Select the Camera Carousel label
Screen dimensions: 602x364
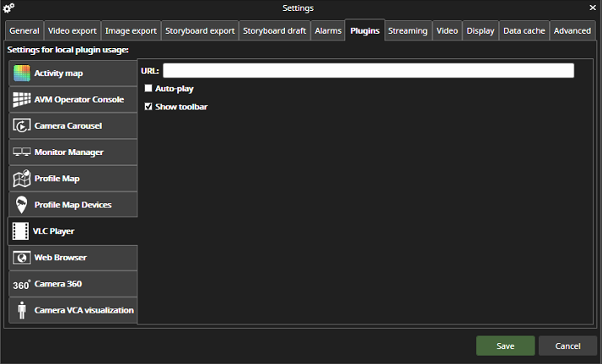coord(68,126)
